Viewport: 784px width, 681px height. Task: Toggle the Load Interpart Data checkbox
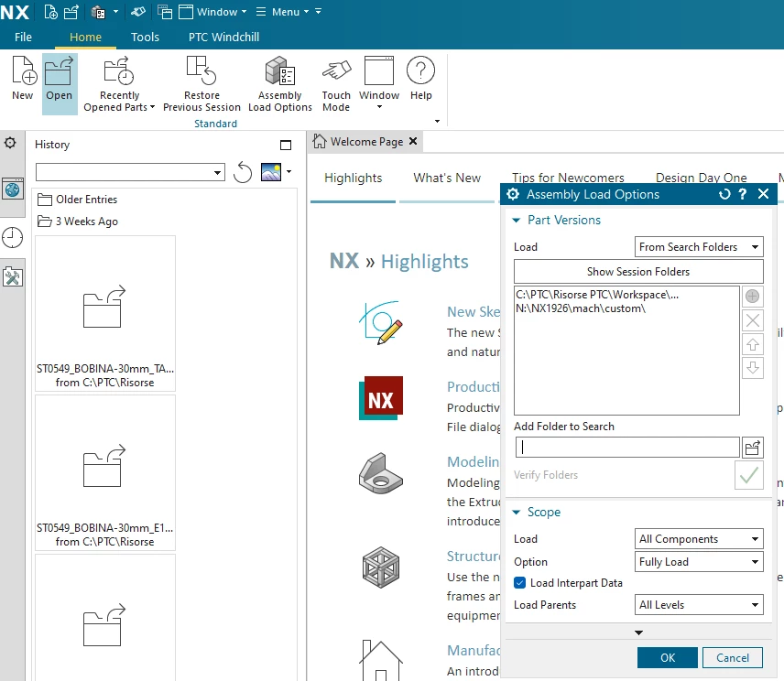(520, 582)
